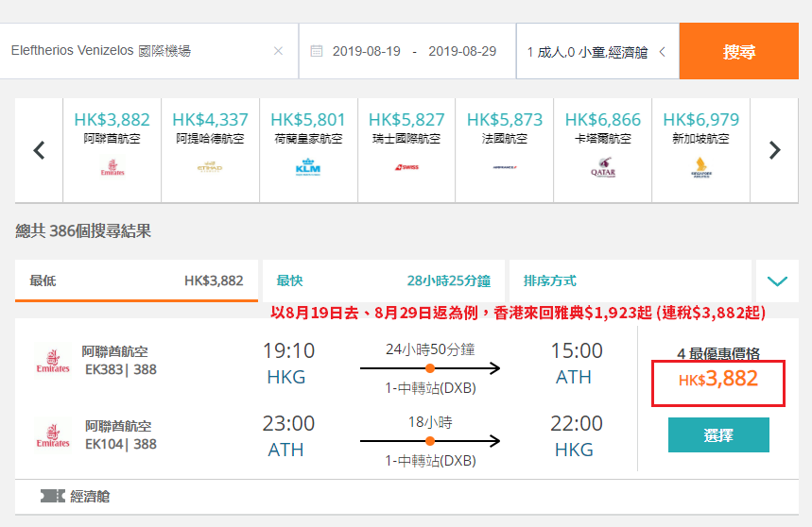Screen dimensions: 812x527
Task: Click the KLM logo in airline carousel
Action: tap(308, 167)
